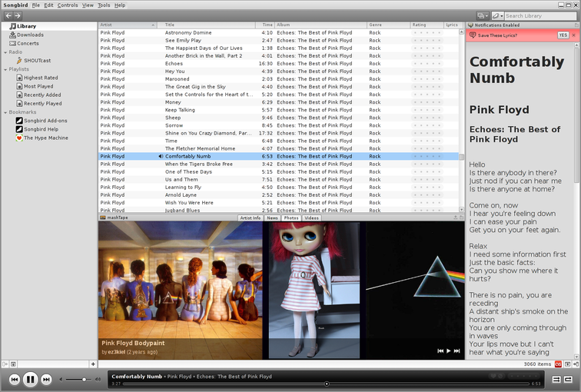Pause playback with the pause button

pyautogui.click(x=30, y=379)
